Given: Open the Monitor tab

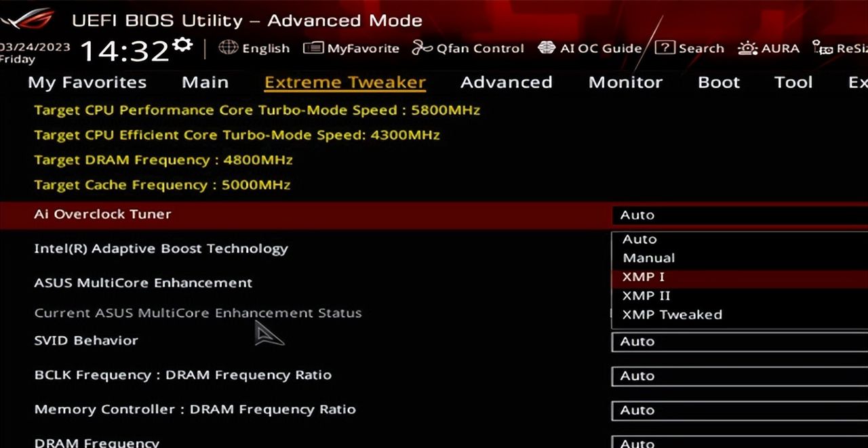Looking at the screenshot, I should [625, 83].
